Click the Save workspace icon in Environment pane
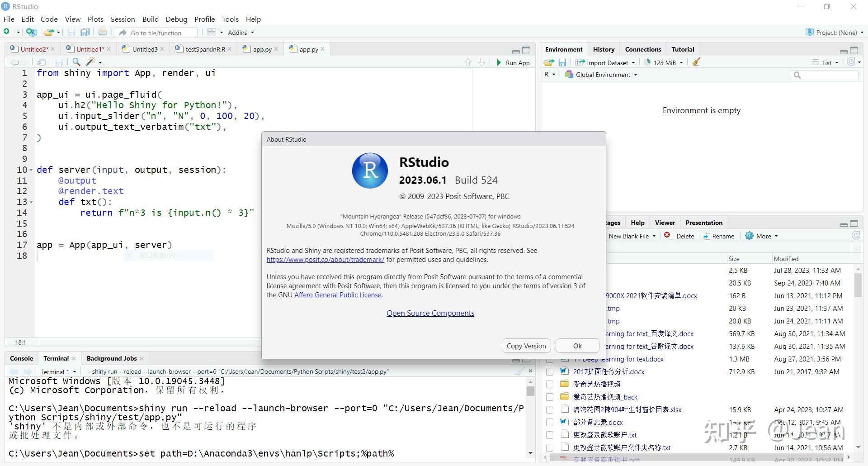This screenshot has height=466, width=868. pyautogui.click(x=562, y=62)
